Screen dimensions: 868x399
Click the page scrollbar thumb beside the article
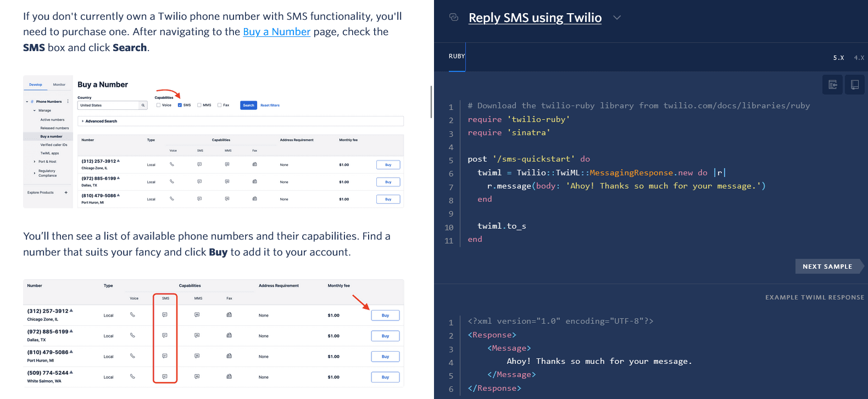431,102
